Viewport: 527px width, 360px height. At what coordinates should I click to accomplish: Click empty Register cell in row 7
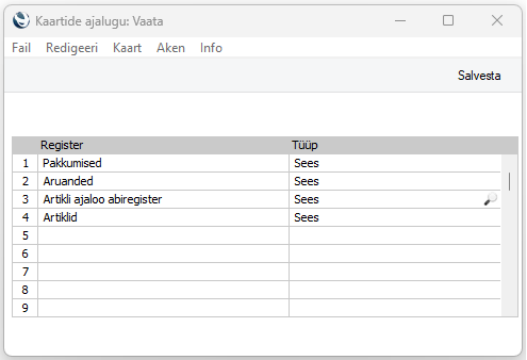163,272
